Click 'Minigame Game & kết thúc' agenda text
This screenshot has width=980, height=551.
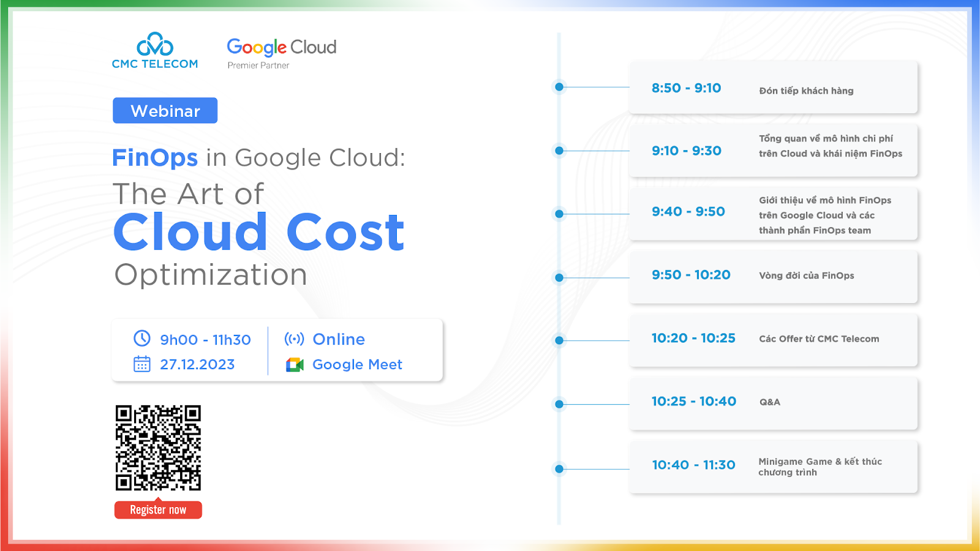820,462
